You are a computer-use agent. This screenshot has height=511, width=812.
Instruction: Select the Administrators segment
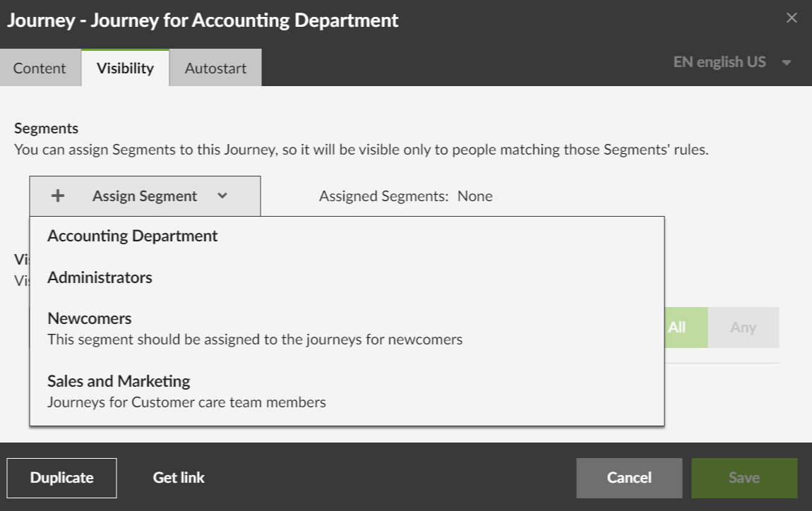click(x=100, y=277)
